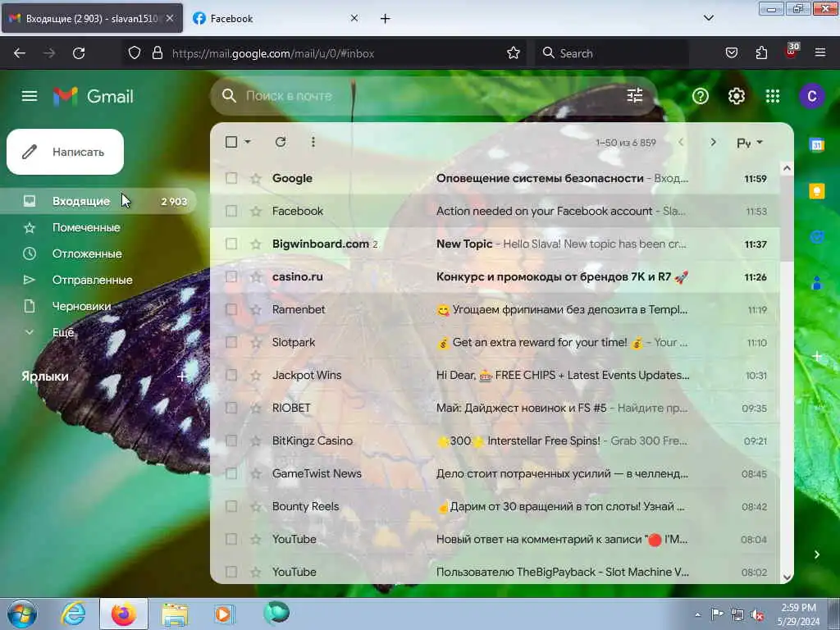Tick the checkbox for the Facebook email
This screenshot has width=840, height=630.
231,211
